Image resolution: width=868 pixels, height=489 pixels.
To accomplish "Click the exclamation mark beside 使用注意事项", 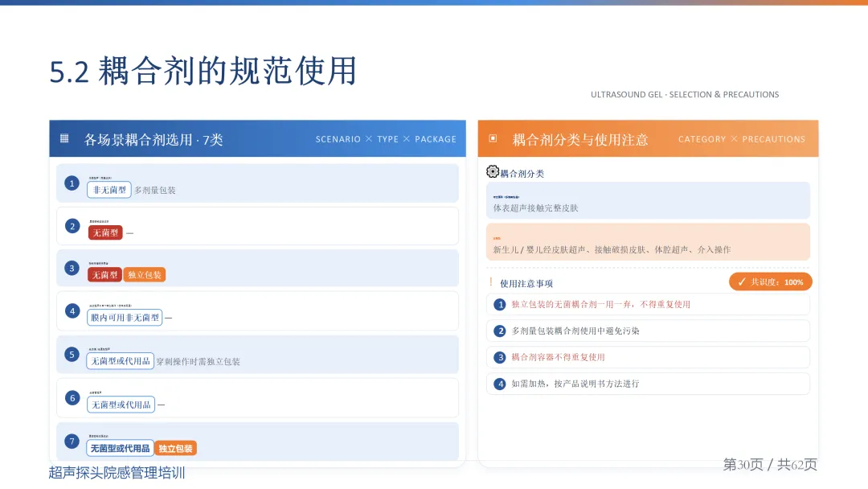I will tap(491, 282).
